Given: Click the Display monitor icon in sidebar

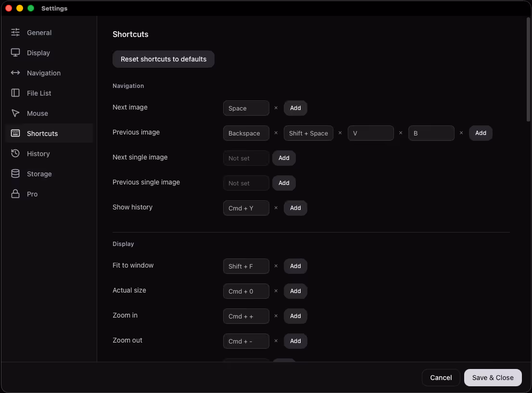Looking at the screenshot, I should click(x=15, y=52).
